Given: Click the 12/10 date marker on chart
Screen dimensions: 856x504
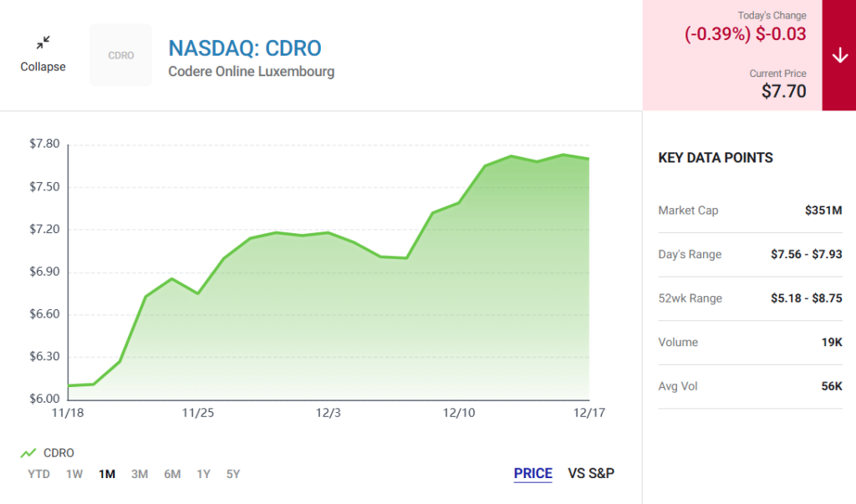Looking at the screenshot, I should pos(459,413).
